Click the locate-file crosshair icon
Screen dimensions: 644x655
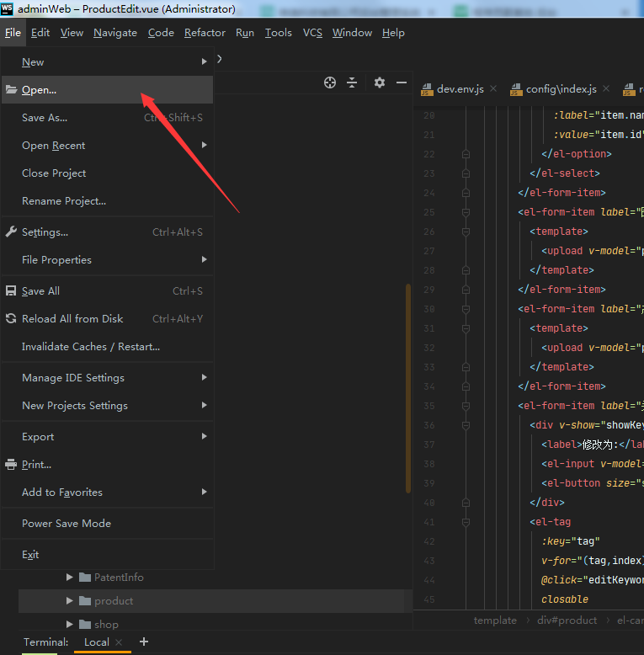point(330,83)
